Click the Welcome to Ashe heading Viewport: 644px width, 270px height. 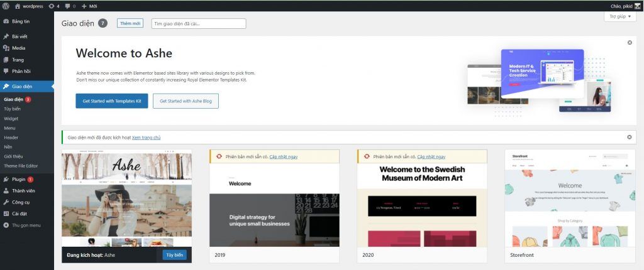point(124,53)
